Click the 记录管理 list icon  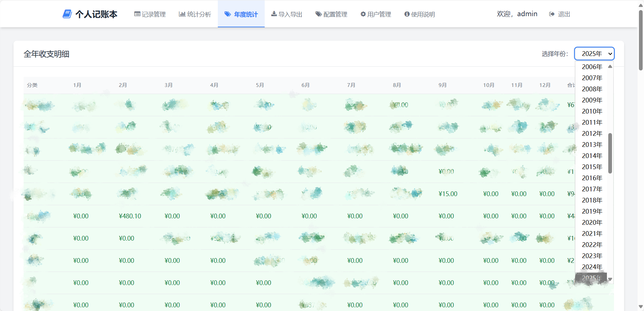click(137, 14)
